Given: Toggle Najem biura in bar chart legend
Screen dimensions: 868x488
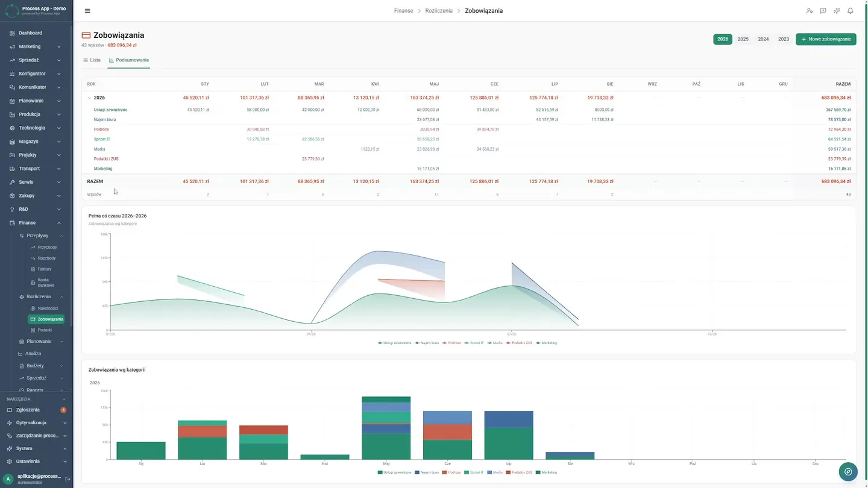Looking at the screenshot, I should [427, 472].
